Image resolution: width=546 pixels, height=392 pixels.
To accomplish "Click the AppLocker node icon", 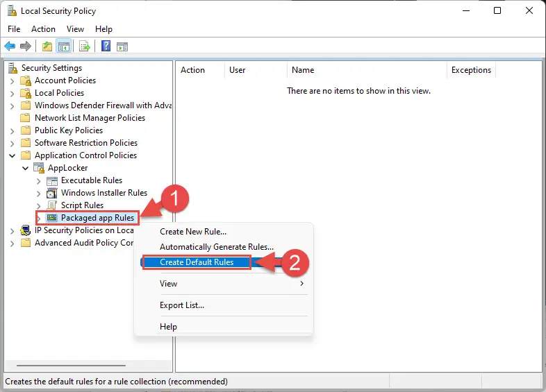I will tap(39, 168).
